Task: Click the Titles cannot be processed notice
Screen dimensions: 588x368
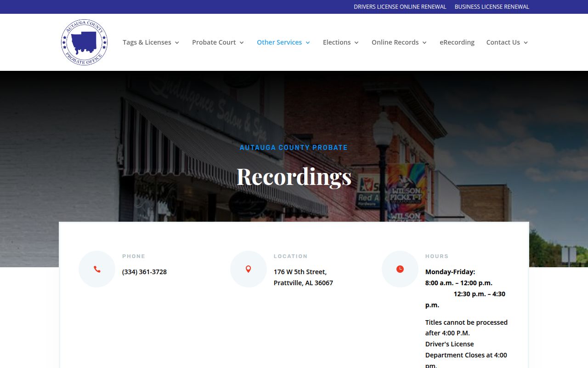Action: pyautogui.click(x=466, y=328)
